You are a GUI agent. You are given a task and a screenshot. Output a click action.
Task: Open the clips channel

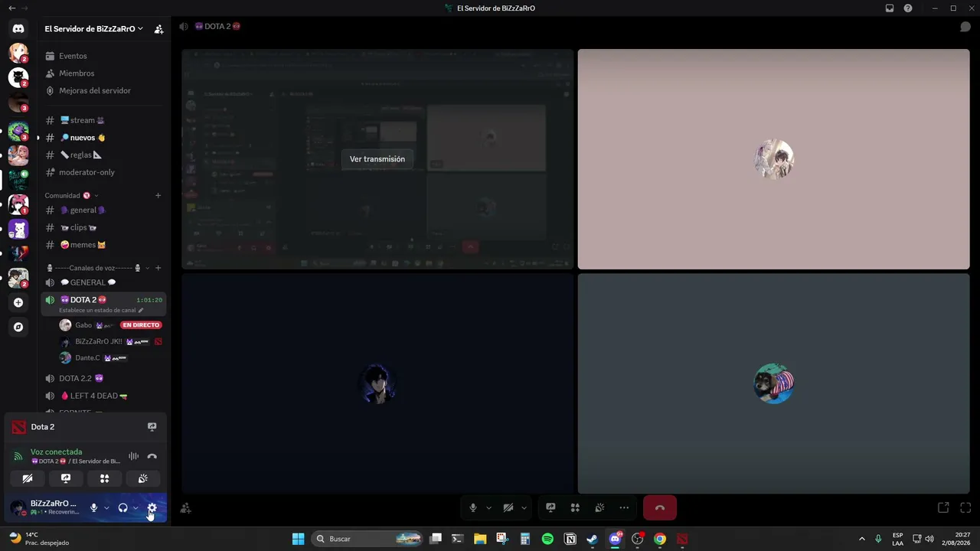103,227
